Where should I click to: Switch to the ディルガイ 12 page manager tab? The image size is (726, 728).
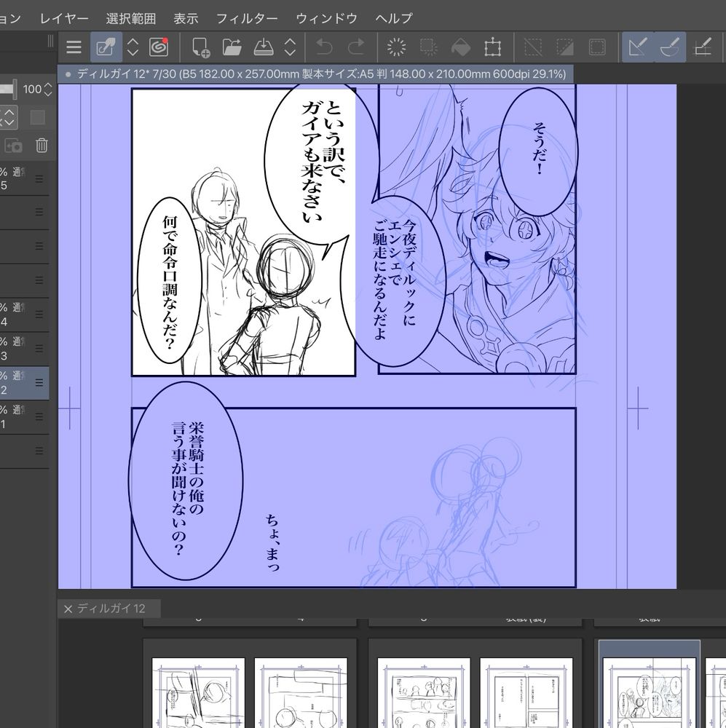coord(111,608)
